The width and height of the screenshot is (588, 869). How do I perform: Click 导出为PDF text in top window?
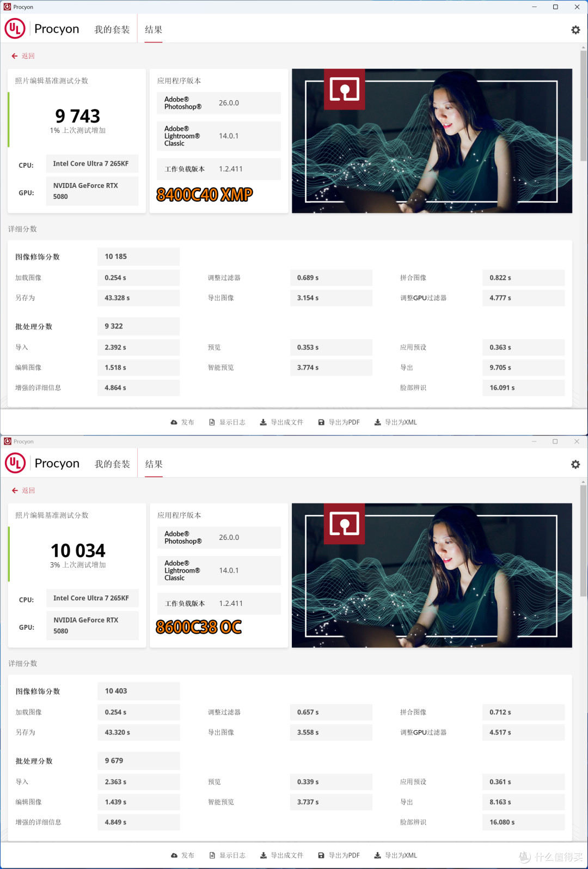point(344,422)
